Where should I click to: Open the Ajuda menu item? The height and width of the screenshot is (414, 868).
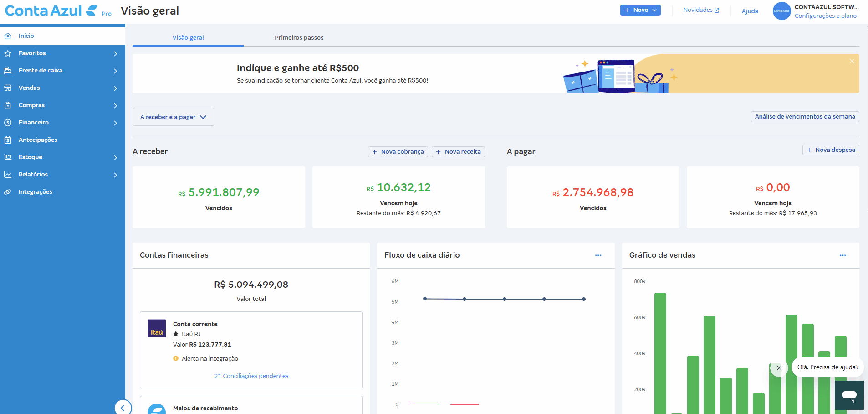750,11
